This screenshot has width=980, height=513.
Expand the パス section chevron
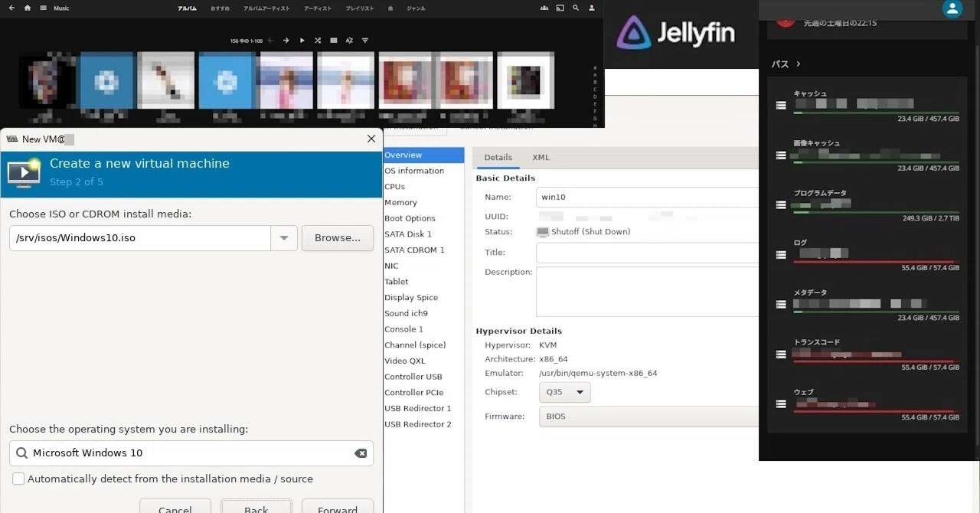coord(798,64)
